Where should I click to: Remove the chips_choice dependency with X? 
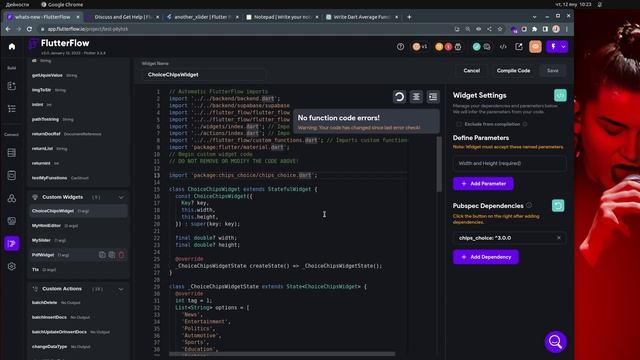pos(559,238)
